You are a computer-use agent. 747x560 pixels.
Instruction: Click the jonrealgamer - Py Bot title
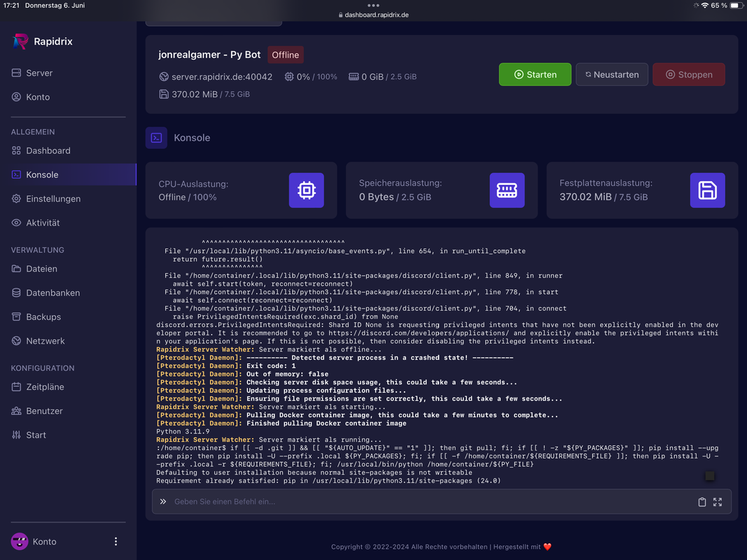[x=209, y=55]
